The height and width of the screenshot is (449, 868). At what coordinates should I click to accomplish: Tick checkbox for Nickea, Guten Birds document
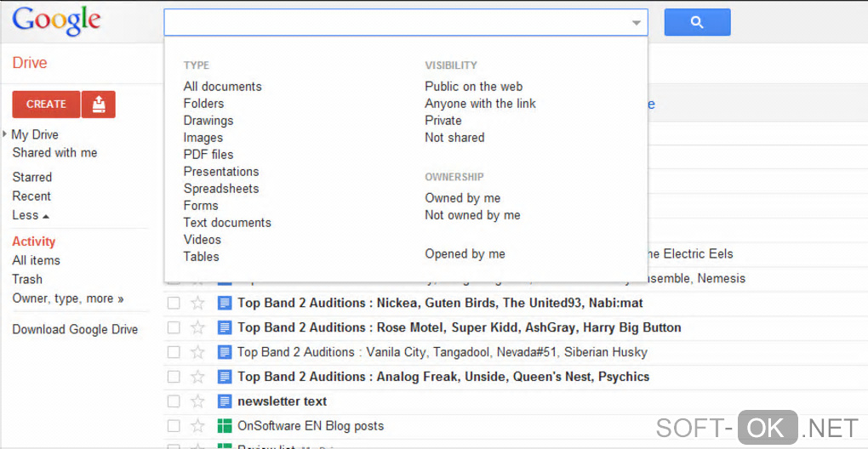[x=174, y=303]
